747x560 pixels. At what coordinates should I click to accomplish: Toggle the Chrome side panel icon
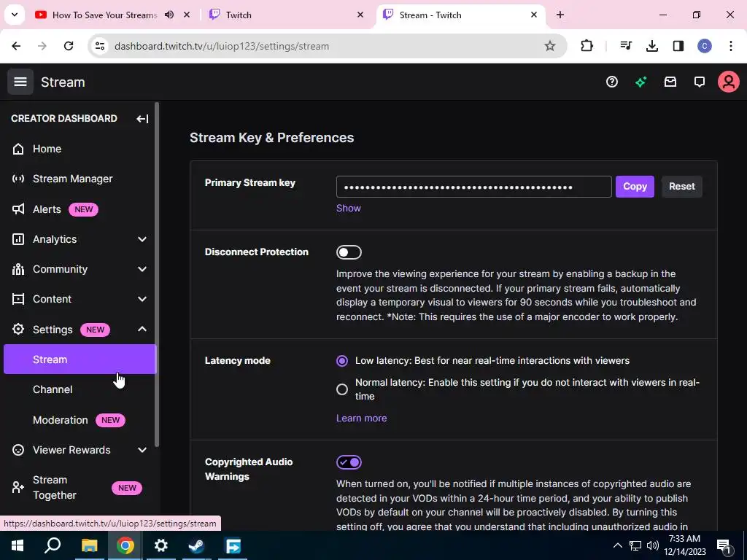pos(678,46)
